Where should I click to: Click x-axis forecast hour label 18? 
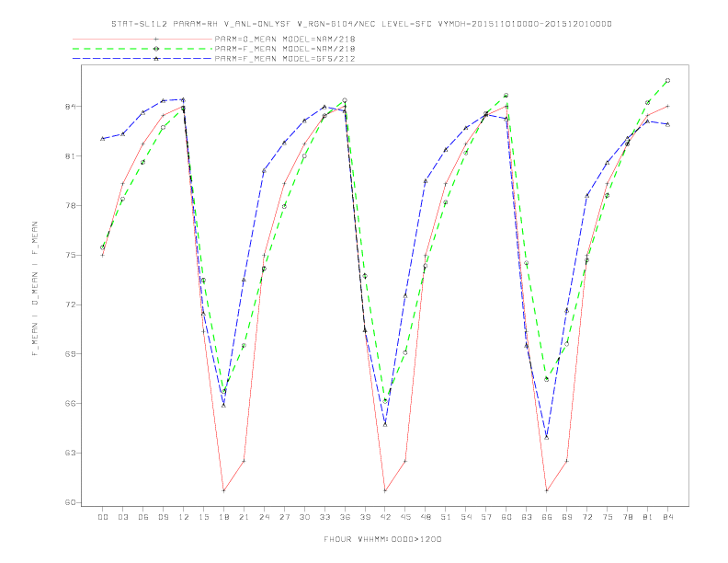coord(223,517)
